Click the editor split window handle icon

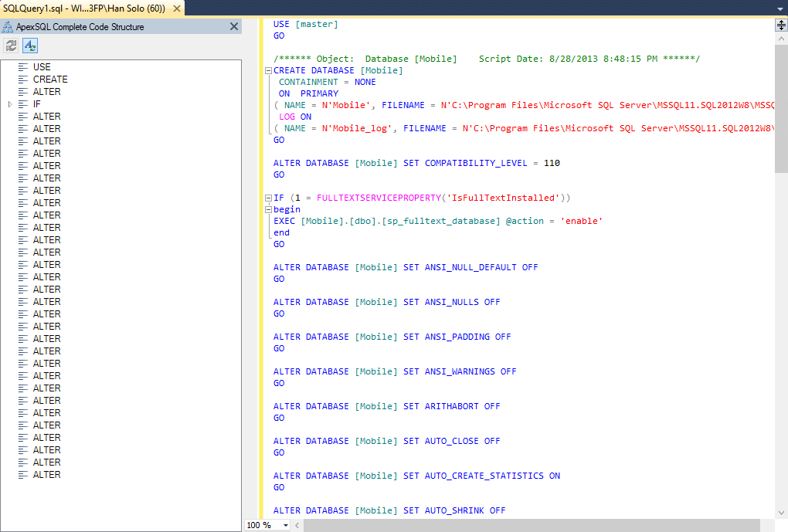tap(781, 25)
